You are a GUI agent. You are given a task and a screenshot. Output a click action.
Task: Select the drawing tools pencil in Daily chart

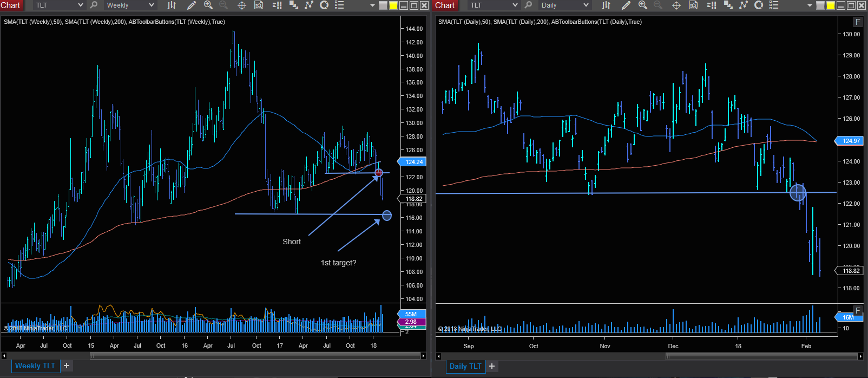click(626, 5)
